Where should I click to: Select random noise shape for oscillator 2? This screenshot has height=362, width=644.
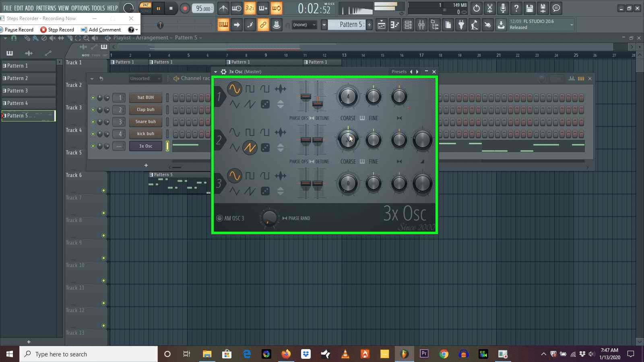265,148
